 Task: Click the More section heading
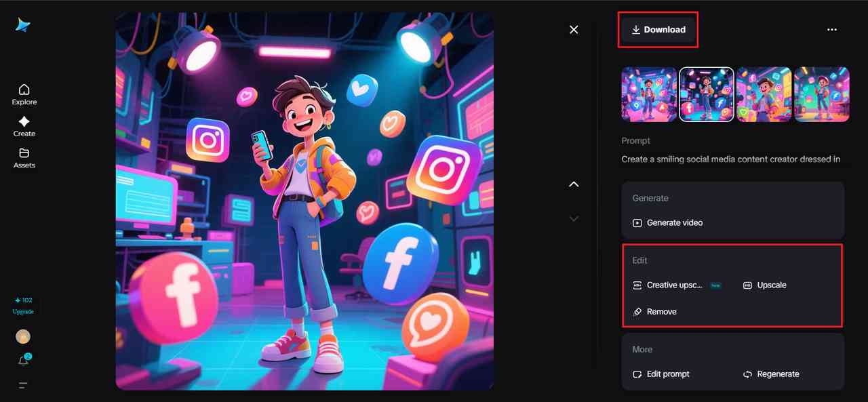pos(642,350)
